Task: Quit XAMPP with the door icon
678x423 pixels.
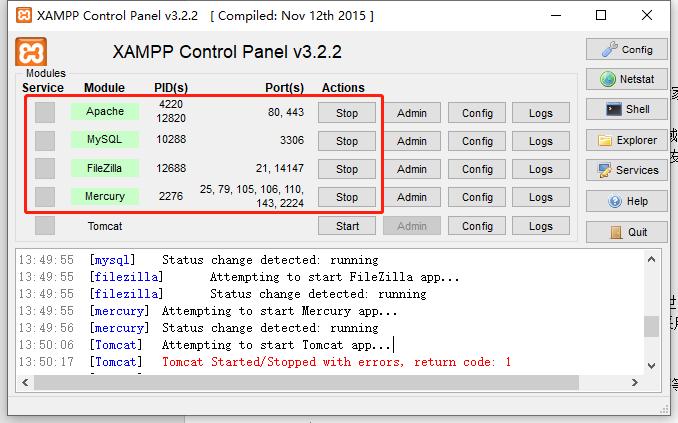Action: point(627,232)
